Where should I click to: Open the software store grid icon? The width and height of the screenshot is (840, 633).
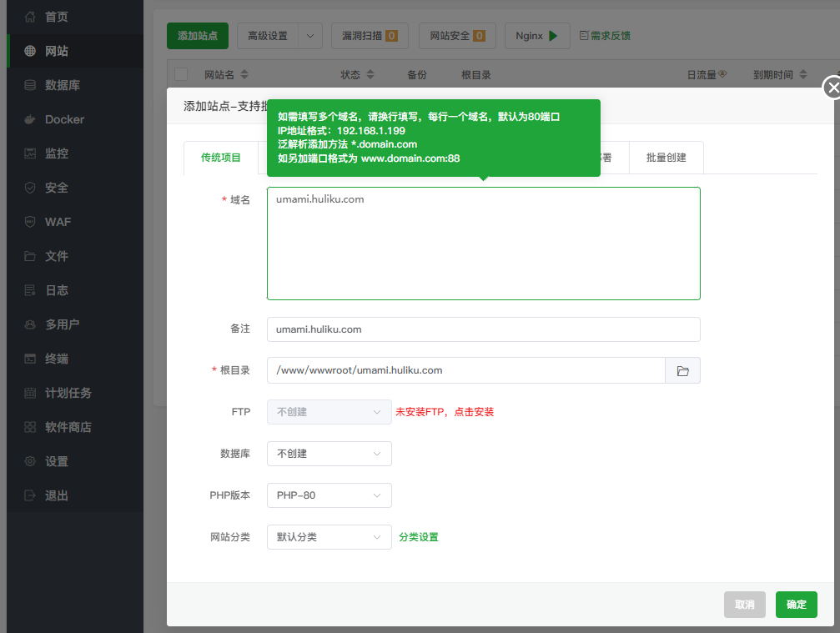tap(30, 427)
